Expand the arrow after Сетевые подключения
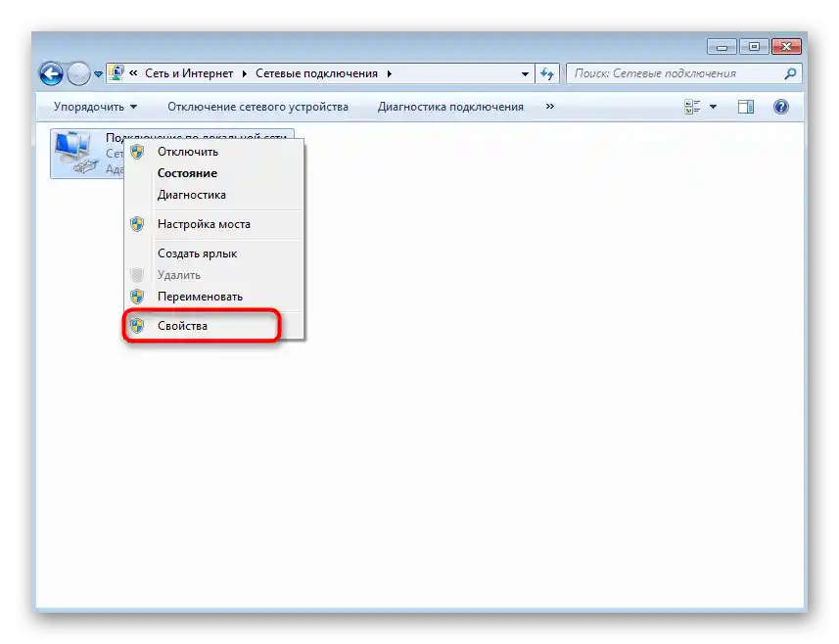The width and height of the screenshot is (839, 644). pos(389,73)
